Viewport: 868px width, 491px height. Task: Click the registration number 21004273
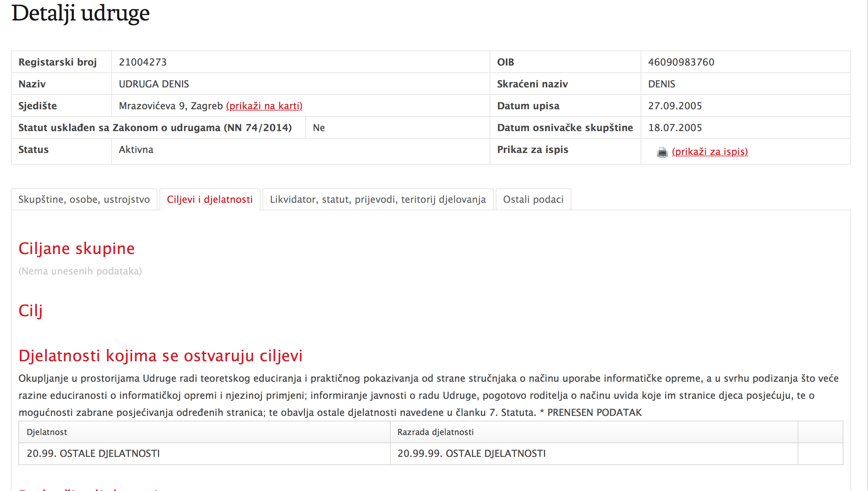[x=143, y=62]
